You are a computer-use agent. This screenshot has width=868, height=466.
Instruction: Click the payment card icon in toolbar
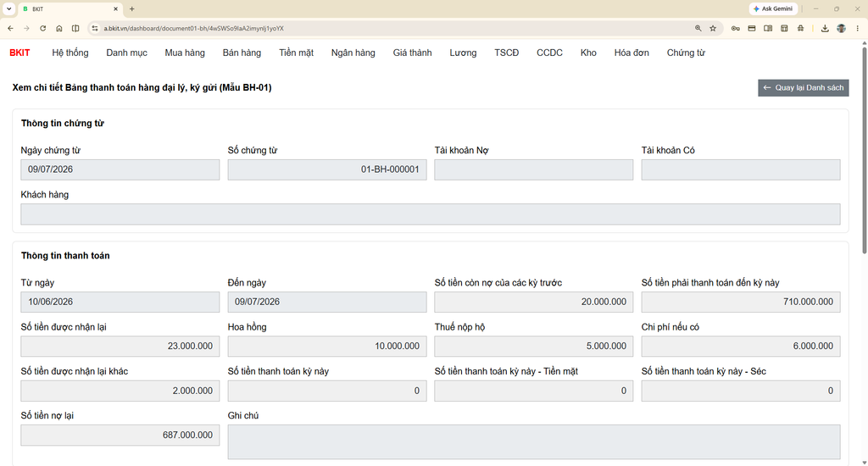tap(752, 28)
